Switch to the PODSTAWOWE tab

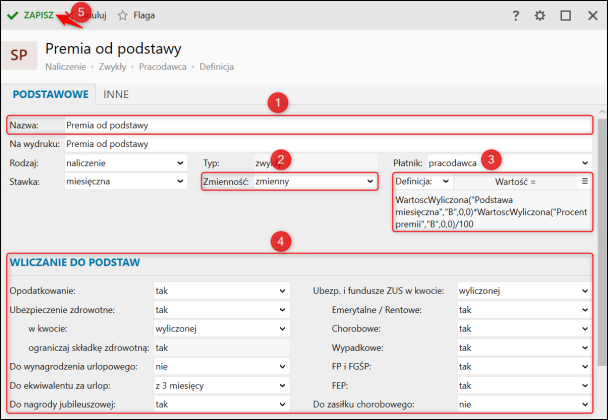tap(50, 94)
